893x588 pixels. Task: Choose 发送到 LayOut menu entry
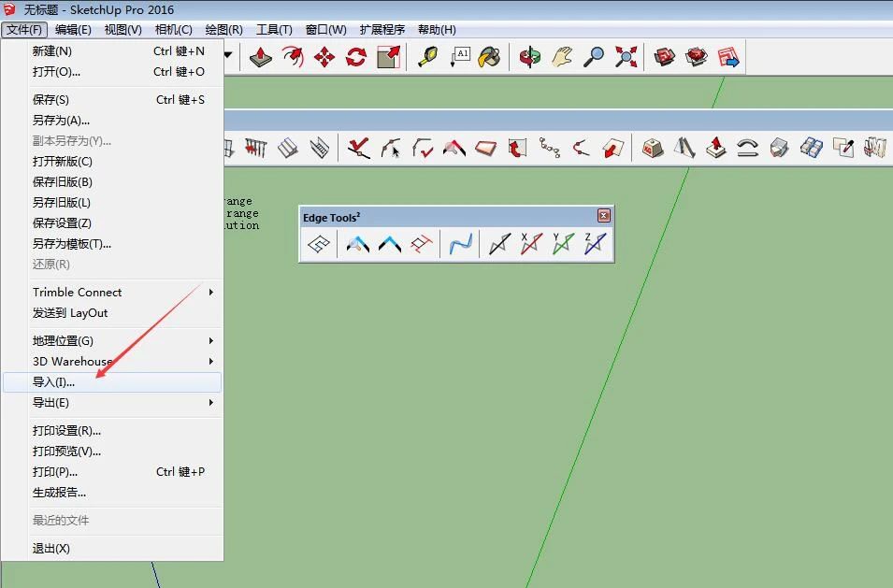coord(112,313)
